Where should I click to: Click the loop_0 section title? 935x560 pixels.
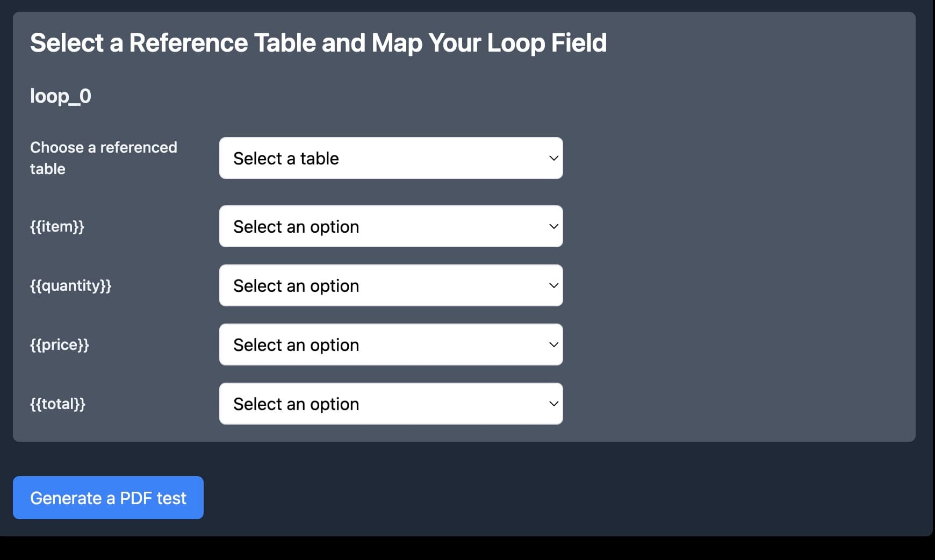61,96
